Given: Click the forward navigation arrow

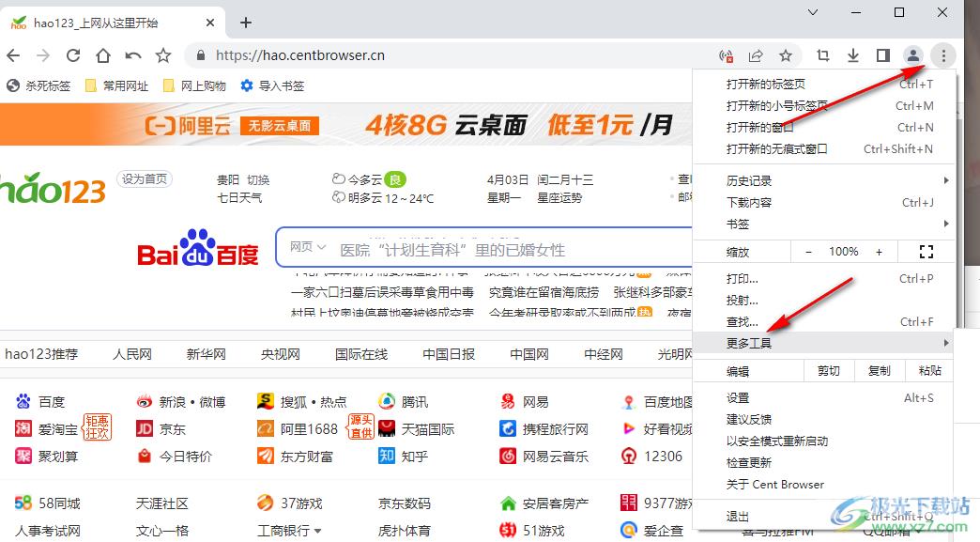Looking at the screenshot, I should (x=43, y=55).
